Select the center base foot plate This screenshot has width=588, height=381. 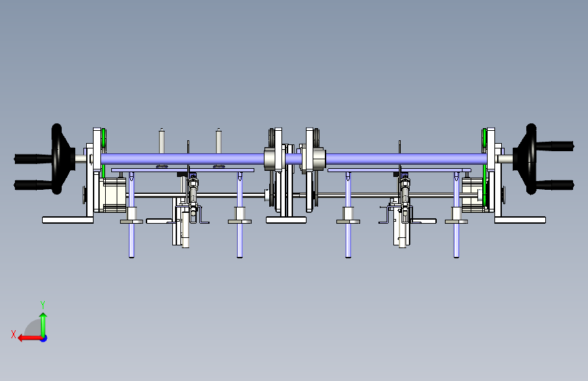(286, 220)
